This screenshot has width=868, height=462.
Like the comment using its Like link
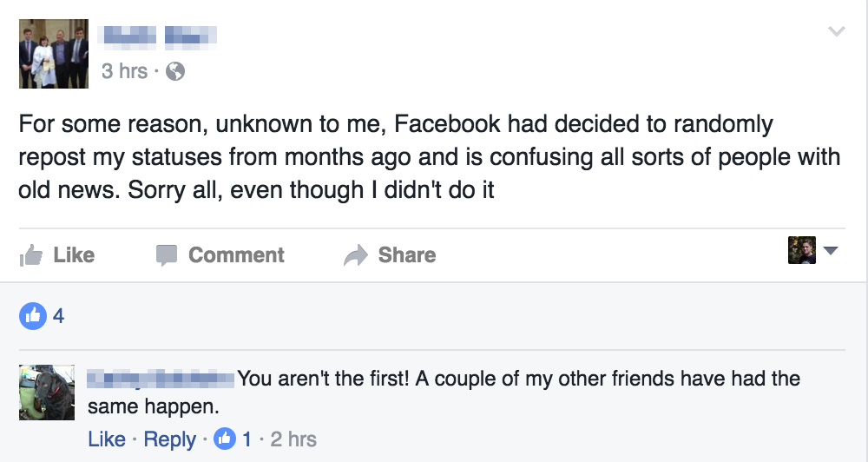pos(107,439)
